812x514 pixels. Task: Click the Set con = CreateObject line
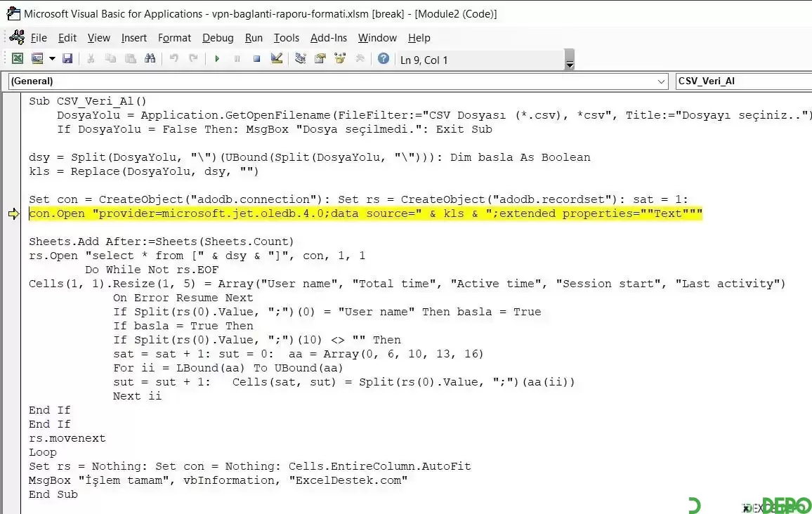[x=358, y=199]
